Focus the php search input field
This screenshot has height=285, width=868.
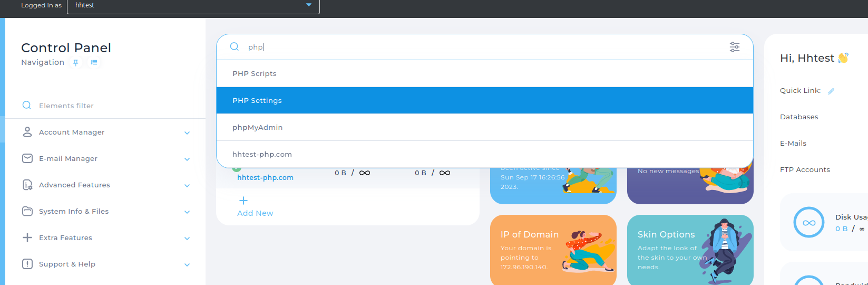(485, 47)
